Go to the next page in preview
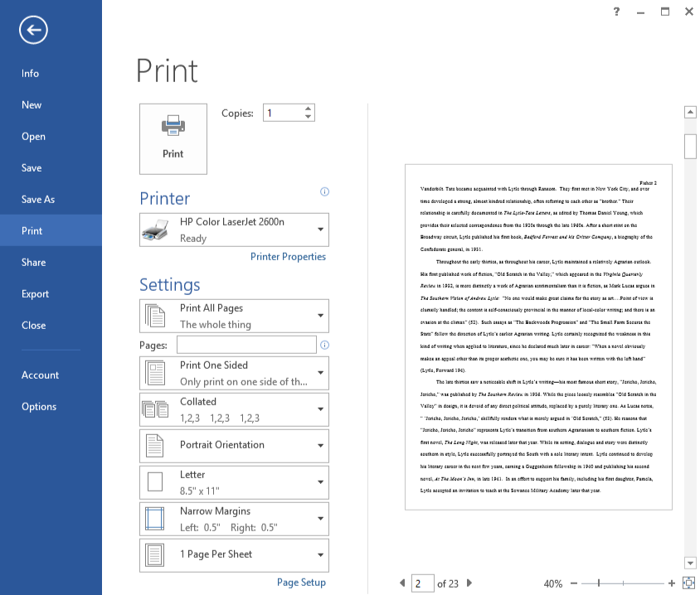Viewport: 700px width, 595px height. click(469, 583)
